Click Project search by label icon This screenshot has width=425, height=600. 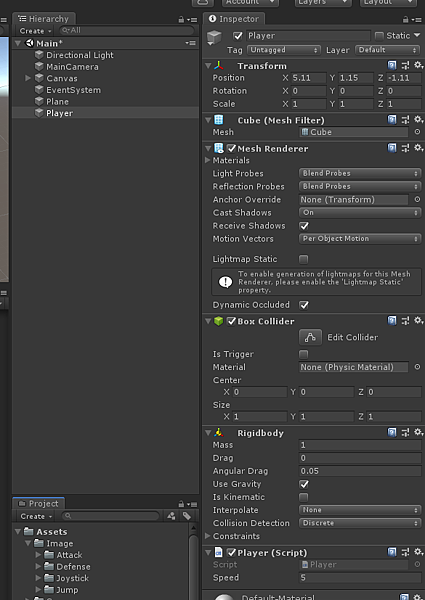187,516
